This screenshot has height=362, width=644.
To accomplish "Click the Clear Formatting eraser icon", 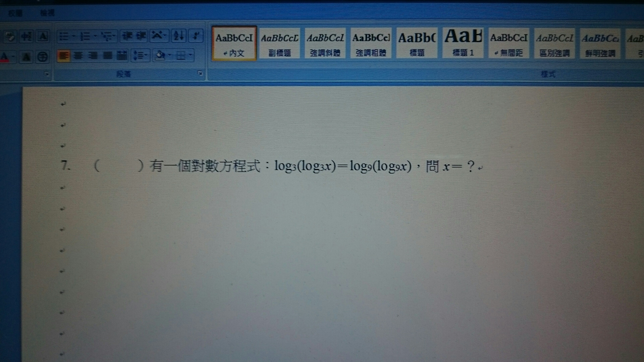I will (x=10, y=36).
